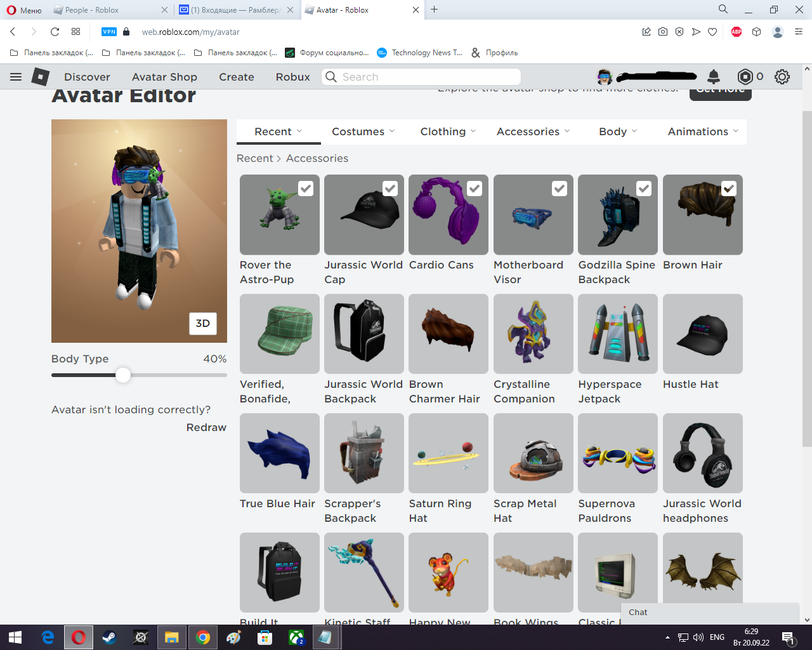Image resolution: width=812 pixels, height=650 pixels.
Task: Click the Roblox Search input field
Action: pos(421,77)
